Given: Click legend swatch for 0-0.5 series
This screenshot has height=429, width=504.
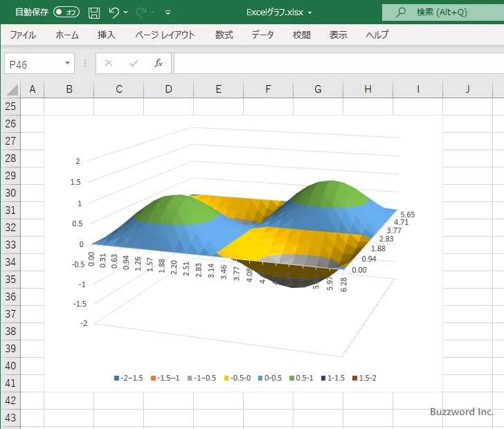Looking at the screenshot, I should point(260,378).
